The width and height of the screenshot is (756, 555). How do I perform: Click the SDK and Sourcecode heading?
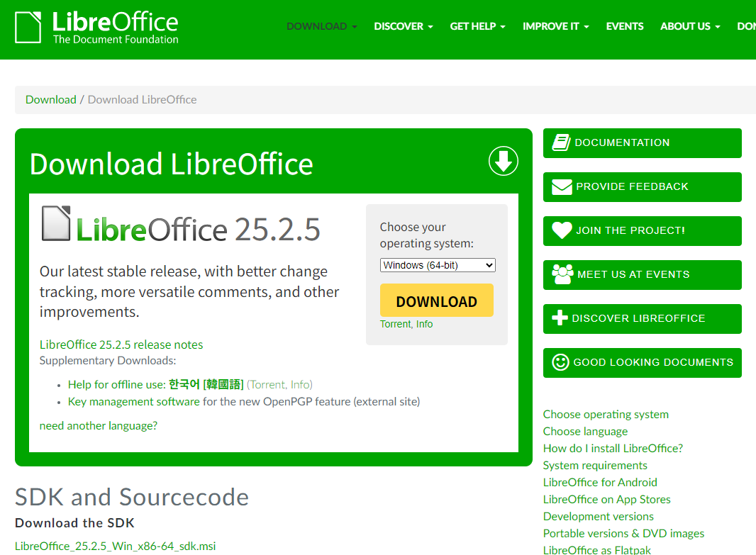tap(132, 497)
